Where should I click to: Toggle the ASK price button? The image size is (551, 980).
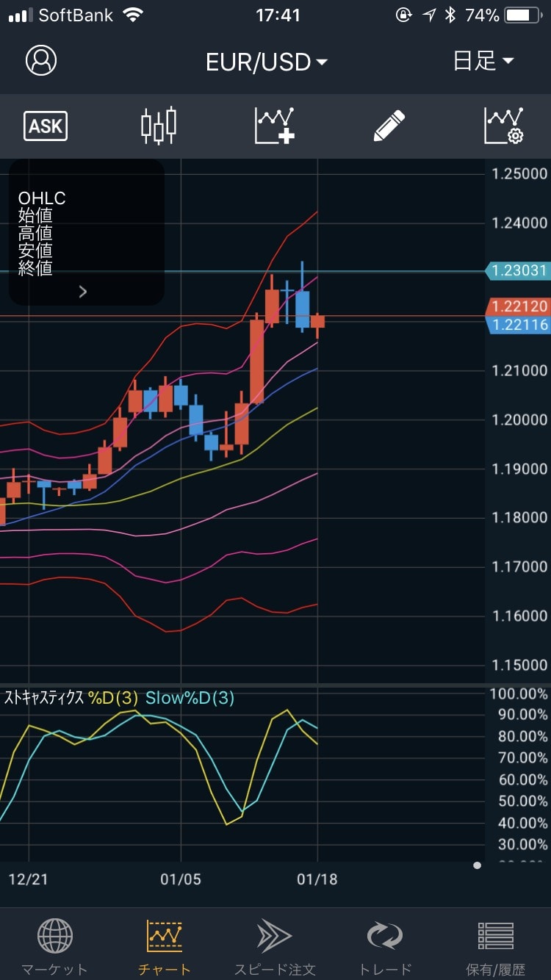(46, 126)
